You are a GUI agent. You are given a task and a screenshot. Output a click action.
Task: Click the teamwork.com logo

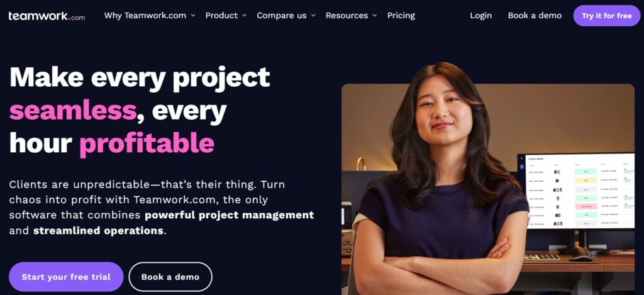47,16
